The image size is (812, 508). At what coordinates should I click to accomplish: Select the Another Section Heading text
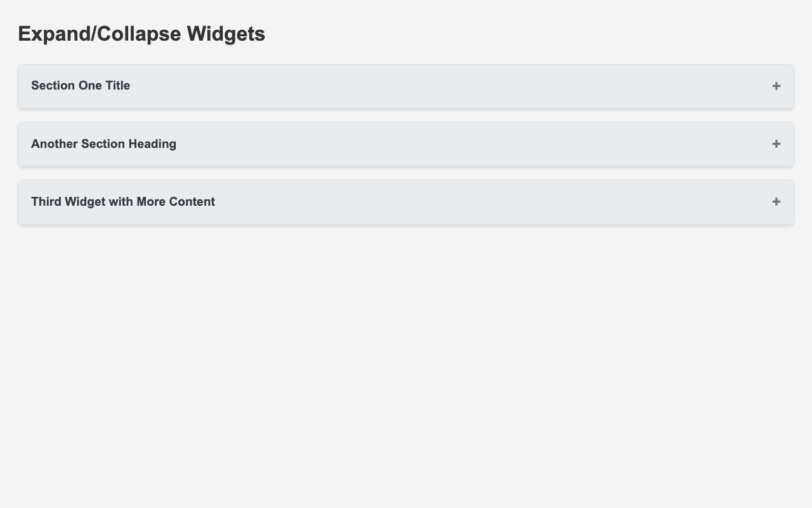coord(103,144)
